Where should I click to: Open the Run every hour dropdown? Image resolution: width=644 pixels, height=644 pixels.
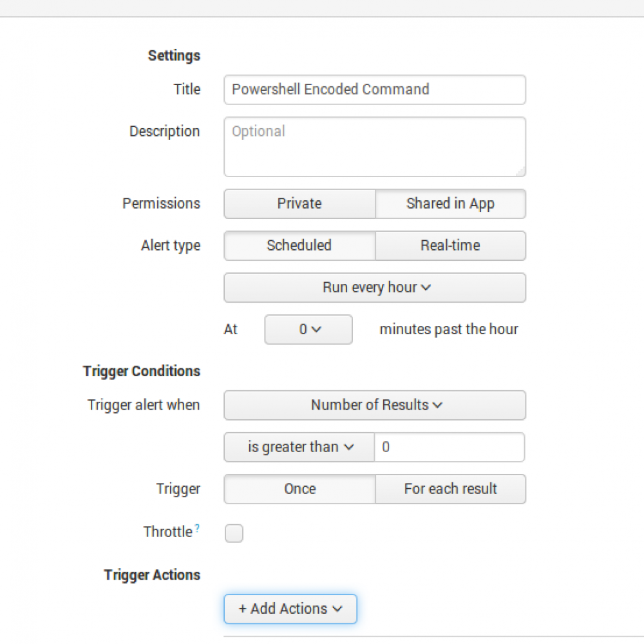[375, 287]
